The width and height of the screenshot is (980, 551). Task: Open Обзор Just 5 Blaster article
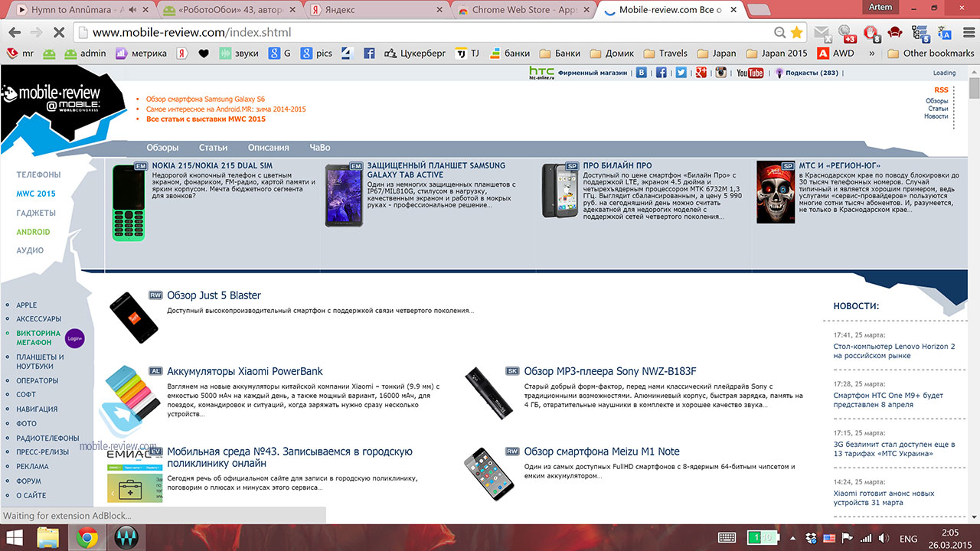[x=214, y=295]
